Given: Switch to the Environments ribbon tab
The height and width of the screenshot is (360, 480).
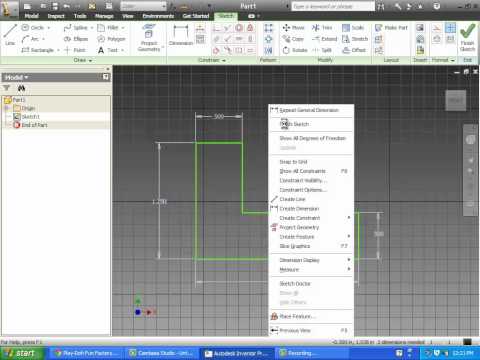Looking at the screenshot, I should click(x=158, y=16).
